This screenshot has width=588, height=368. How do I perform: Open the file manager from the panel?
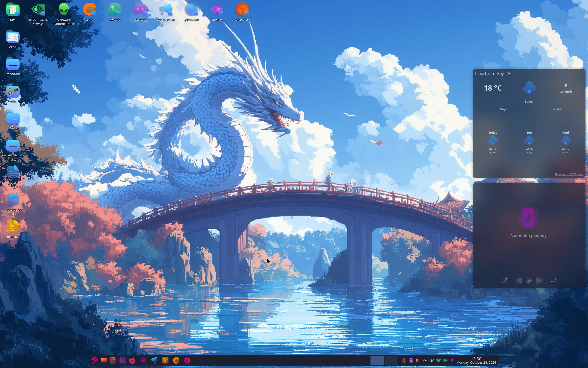click(x=113, y=360)
